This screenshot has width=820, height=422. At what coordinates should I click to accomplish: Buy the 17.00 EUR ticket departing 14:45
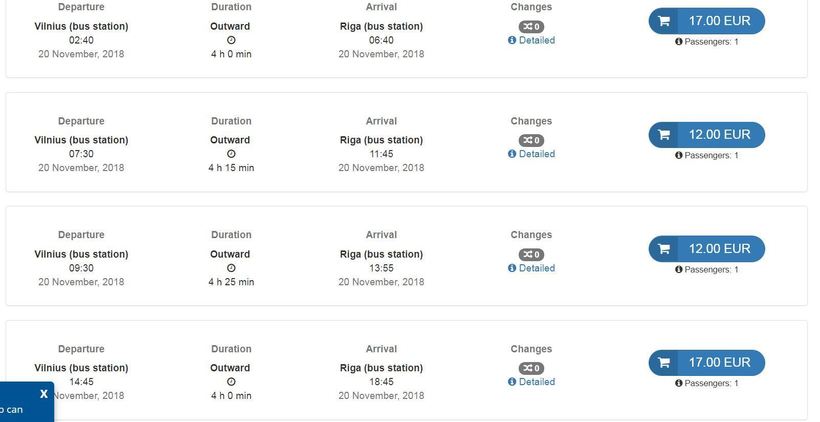(718, 363)
